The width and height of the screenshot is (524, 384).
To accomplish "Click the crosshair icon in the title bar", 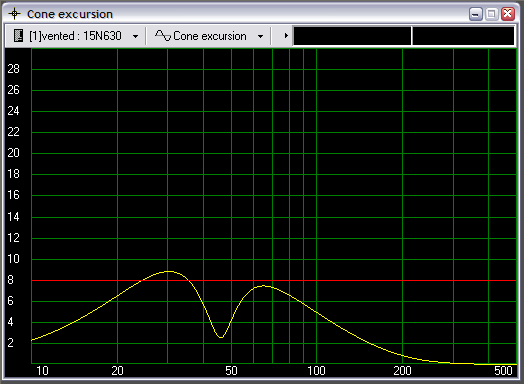I will tap(14, 14).
